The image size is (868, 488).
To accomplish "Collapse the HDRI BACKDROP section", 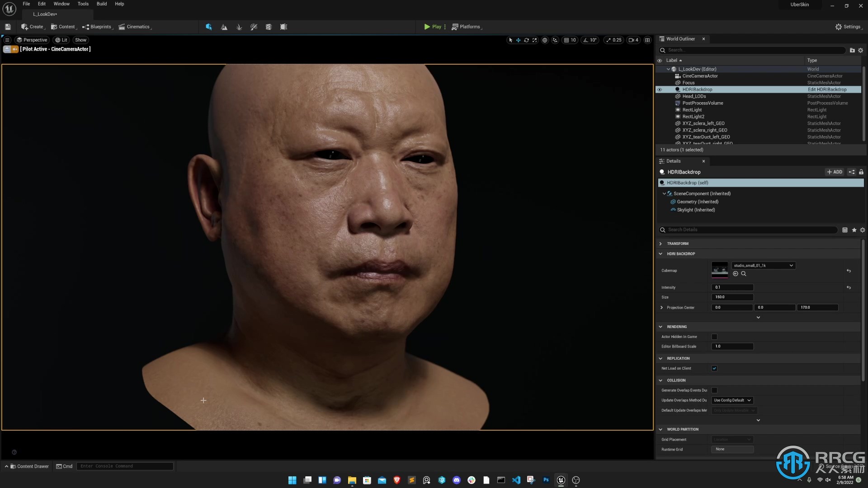I will pyautogui.click(x=660, y=254).
